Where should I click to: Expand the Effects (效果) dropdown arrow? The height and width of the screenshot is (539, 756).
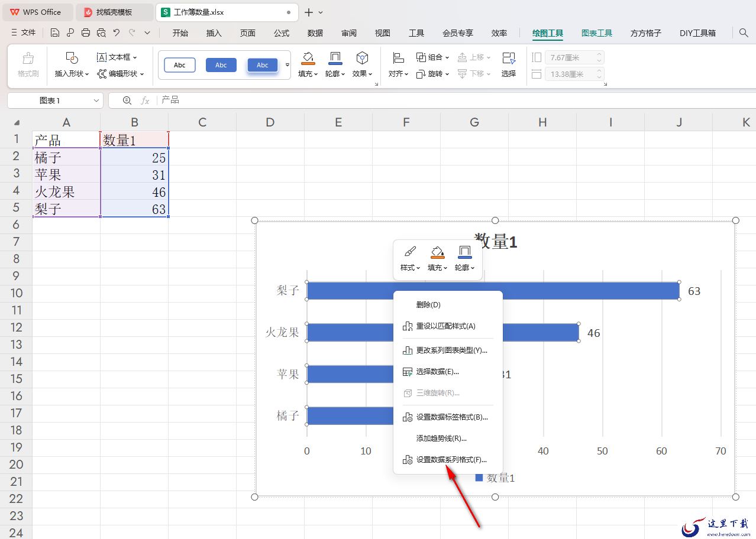coord(371,74)
